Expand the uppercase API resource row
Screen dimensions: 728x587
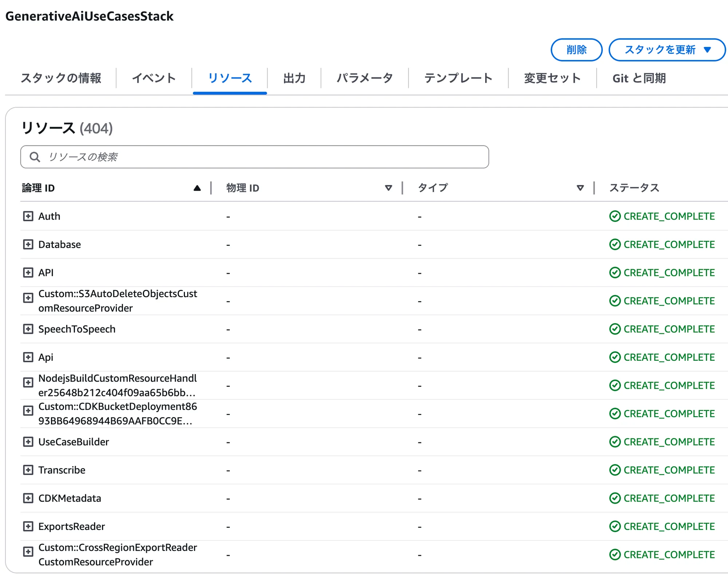click(x=28, y=272)
